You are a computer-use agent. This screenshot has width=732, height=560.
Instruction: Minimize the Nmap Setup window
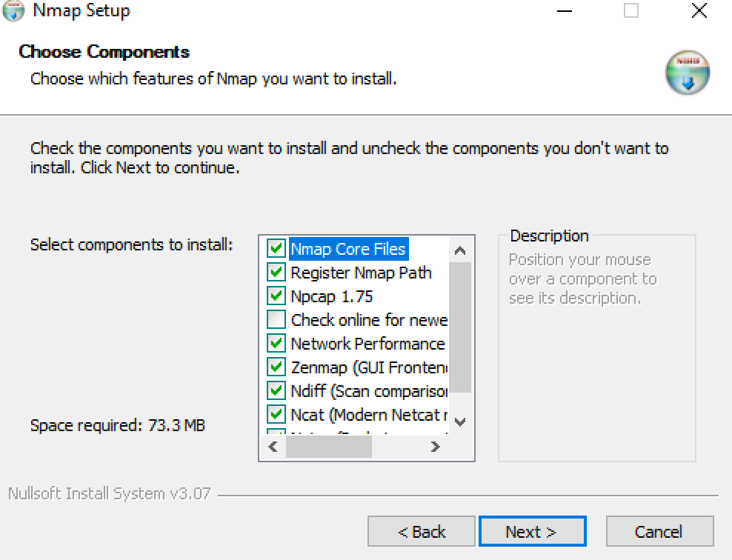pos(564,11)
